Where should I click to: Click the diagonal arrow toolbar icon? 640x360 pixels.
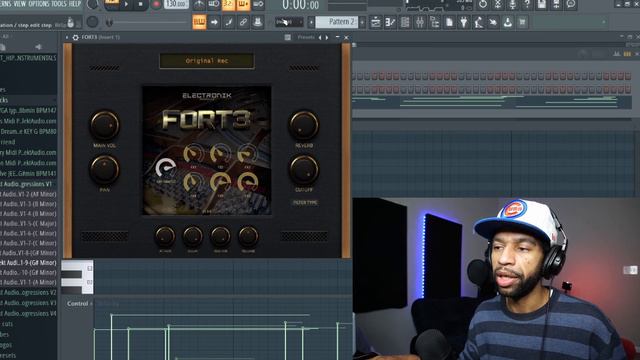click(x=493, y=22)
